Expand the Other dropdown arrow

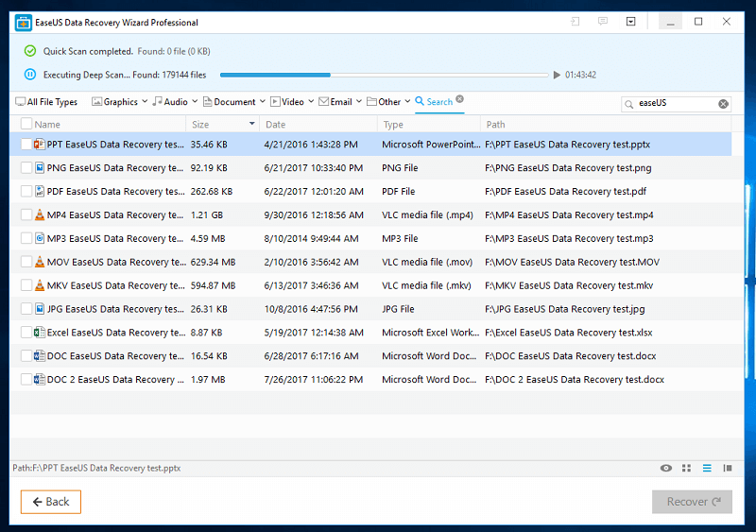407,101
